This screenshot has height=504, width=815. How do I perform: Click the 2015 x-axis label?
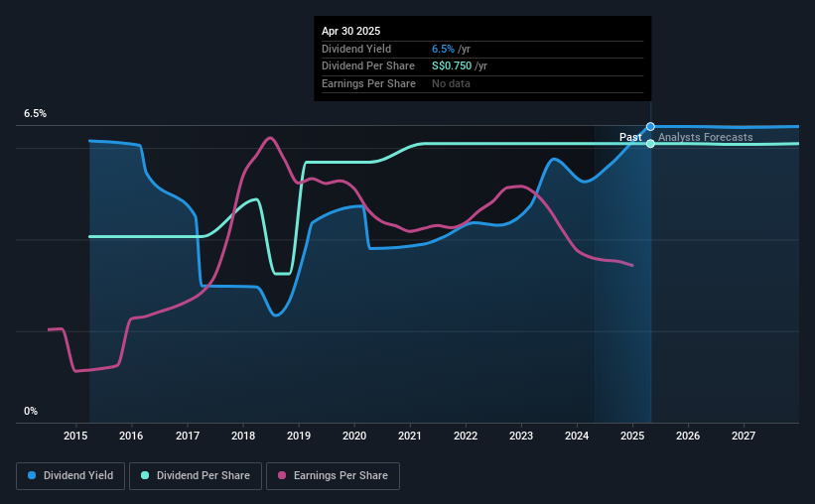[75, 436]
